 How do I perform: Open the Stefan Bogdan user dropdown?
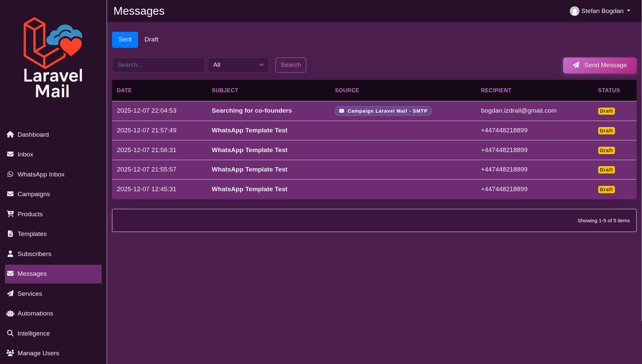coord(600,11)
